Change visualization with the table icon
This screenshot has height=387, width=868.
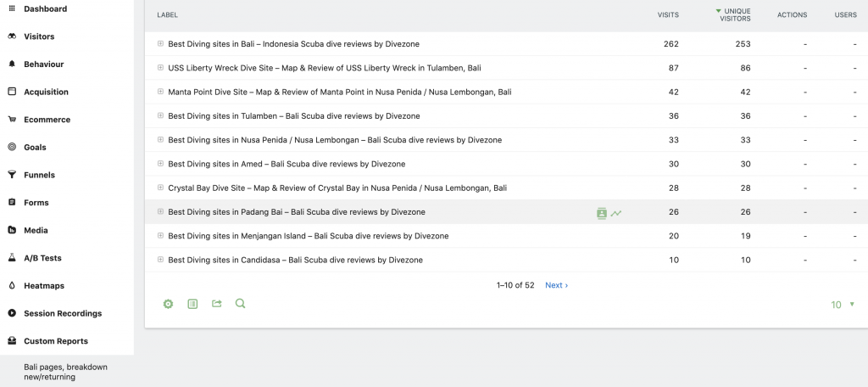(192, 304)
